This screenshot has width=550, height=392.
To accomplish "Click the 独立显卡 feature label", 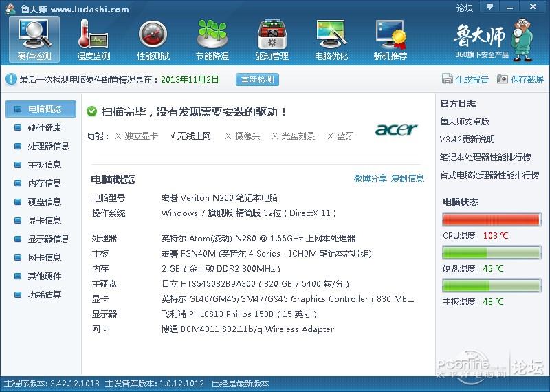I will (x=142, y=135).
